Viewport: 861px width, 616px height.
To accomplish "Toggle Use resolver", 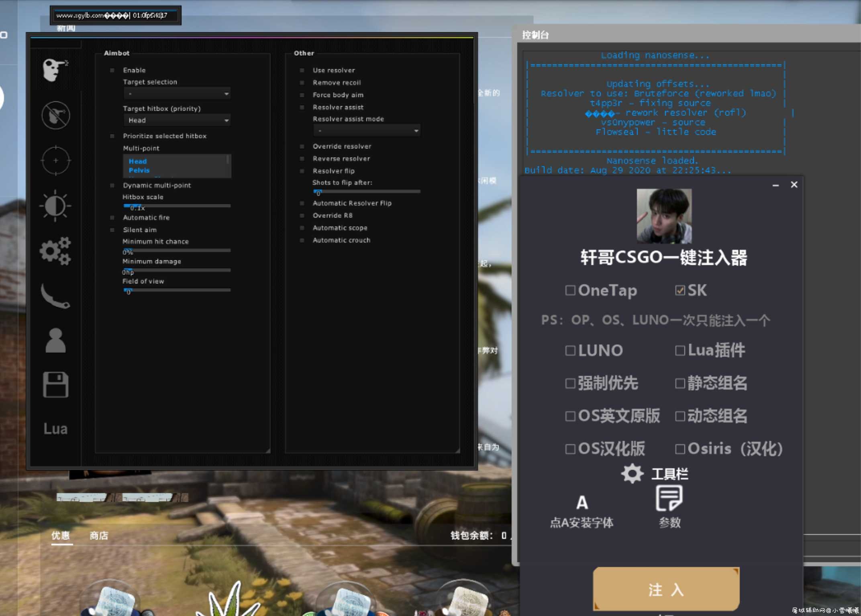I will click(x=302, y=70).
